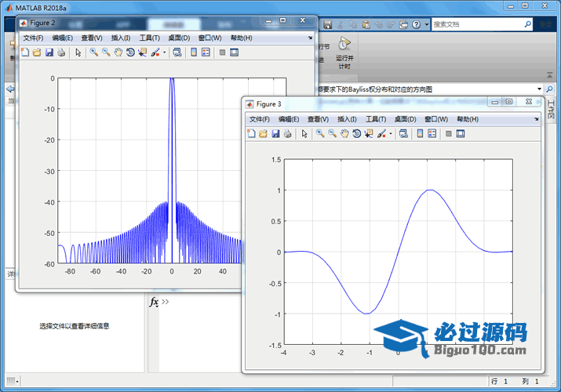Open the current folder path dropdown arrow

[540, 89]
